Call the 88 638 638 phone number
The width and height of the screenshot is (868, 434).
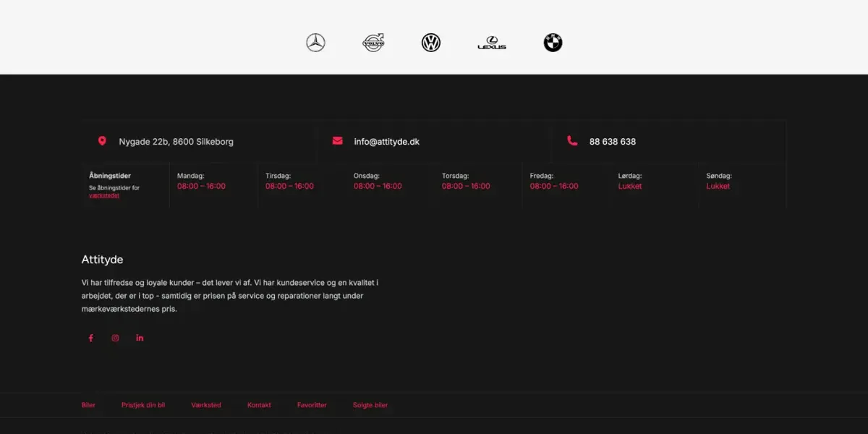pos(612,142)
